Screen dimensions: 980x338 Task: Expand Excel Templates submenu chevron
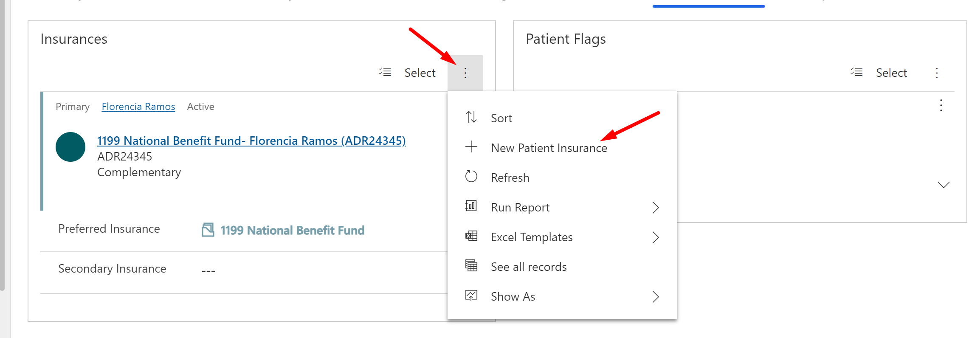656,237
